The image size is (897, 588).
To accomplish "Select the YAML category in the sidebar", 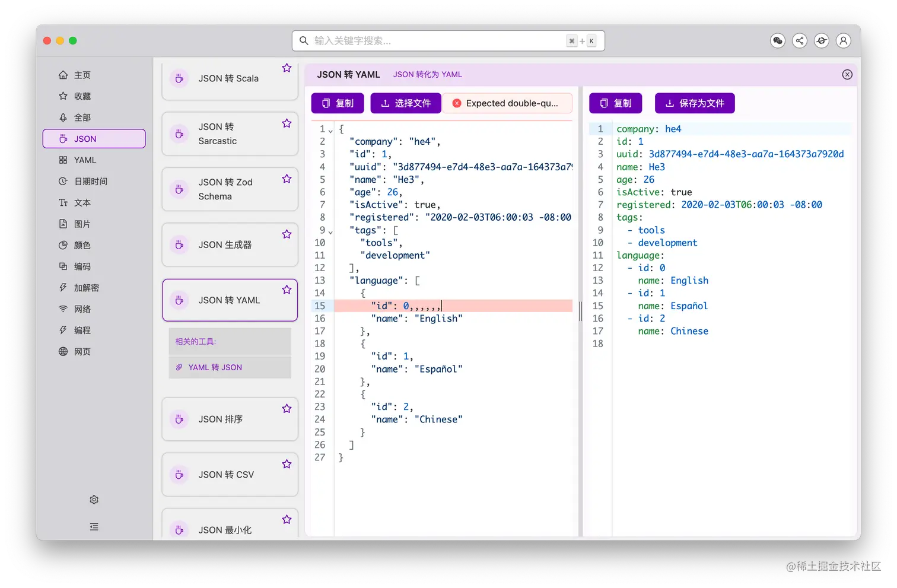I will [x=94, y=160].
